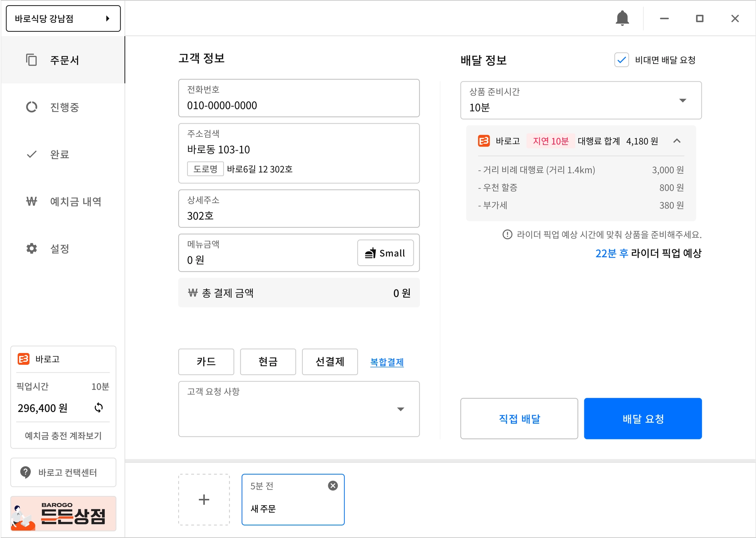Select 카드 payment method
The width and height of the screenshot is (756, 538).
point(206,361)
